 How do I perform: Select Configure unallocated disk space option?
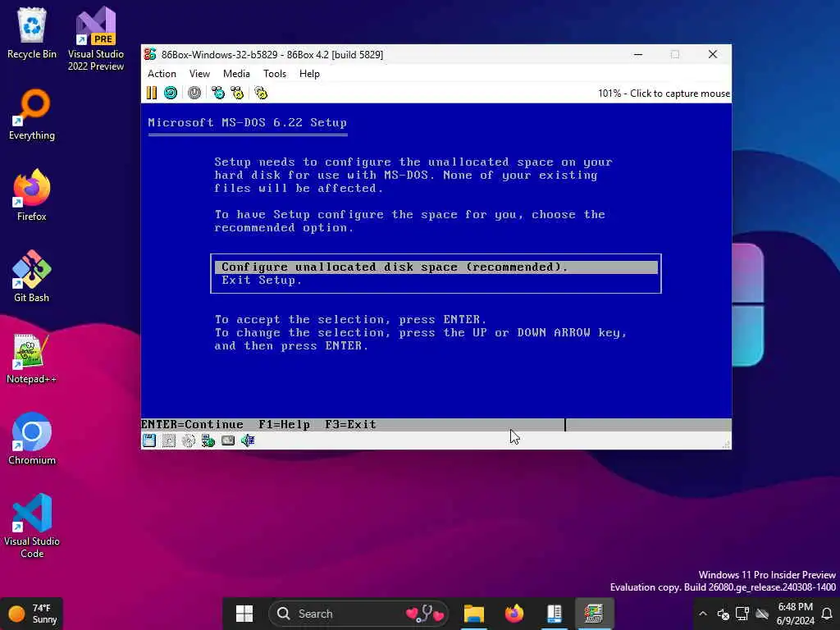[x=436, y=267]
